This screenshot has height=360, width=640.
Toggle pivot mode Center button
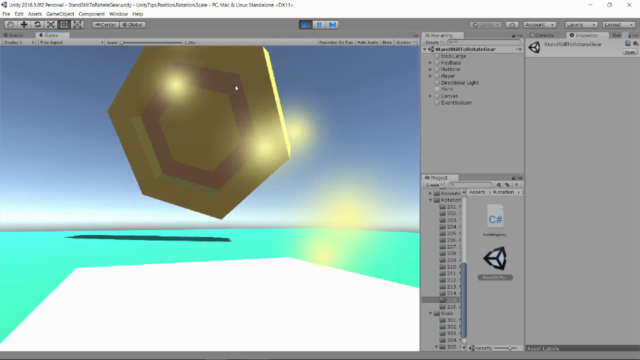coord(106,25)
